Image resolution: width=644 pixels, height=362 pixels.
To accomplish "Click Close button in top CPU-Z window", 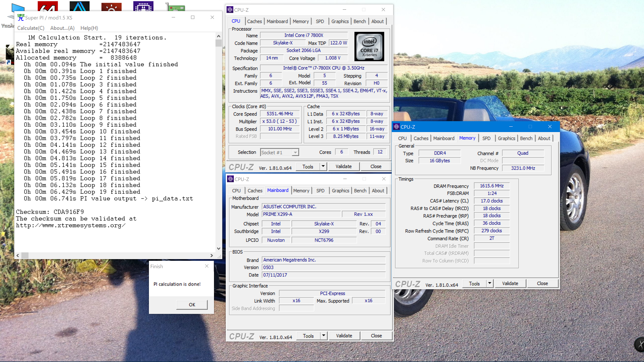I will (376, 166).
